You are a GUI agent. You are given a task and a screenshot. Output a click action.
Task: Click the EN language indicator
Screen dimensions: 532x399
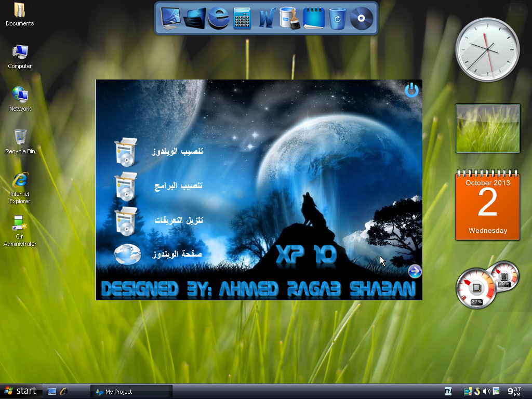click(x=448, y=391)
